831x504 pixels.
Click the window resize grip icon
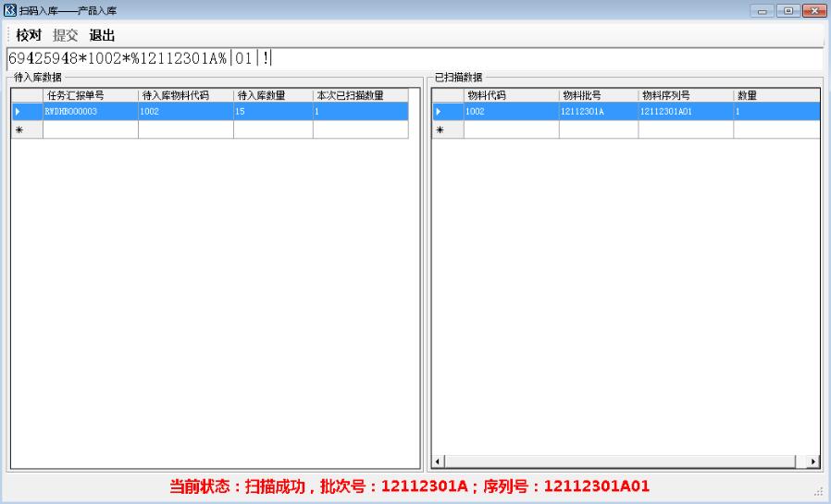coord(819,492)
